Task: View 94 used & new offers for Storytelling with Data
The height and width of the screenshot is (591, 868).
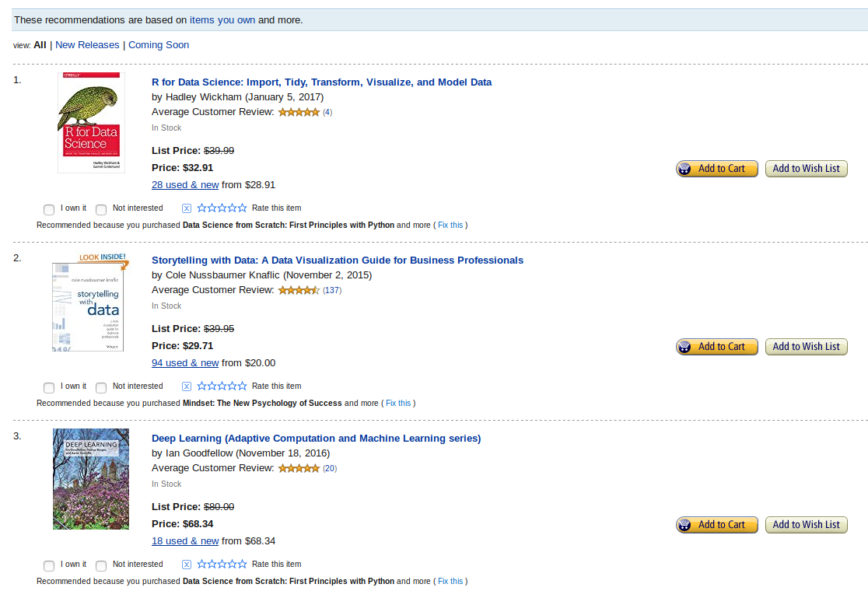Action: (185, 362)
